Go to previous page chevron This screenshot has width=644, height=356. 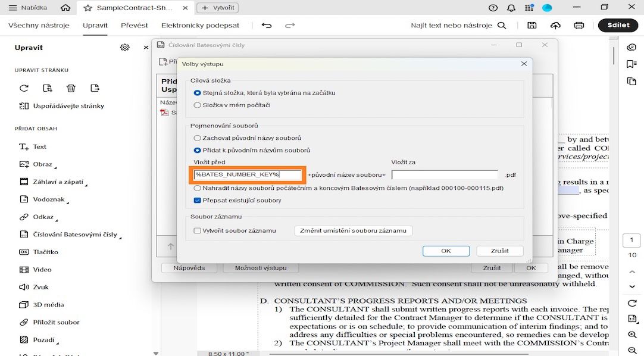[x=632, y=271]
